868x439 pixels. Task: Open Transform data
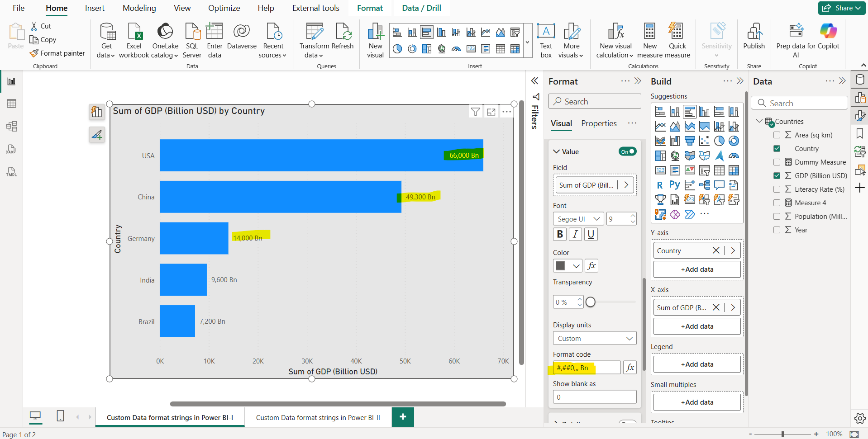[x=314, y=40]
